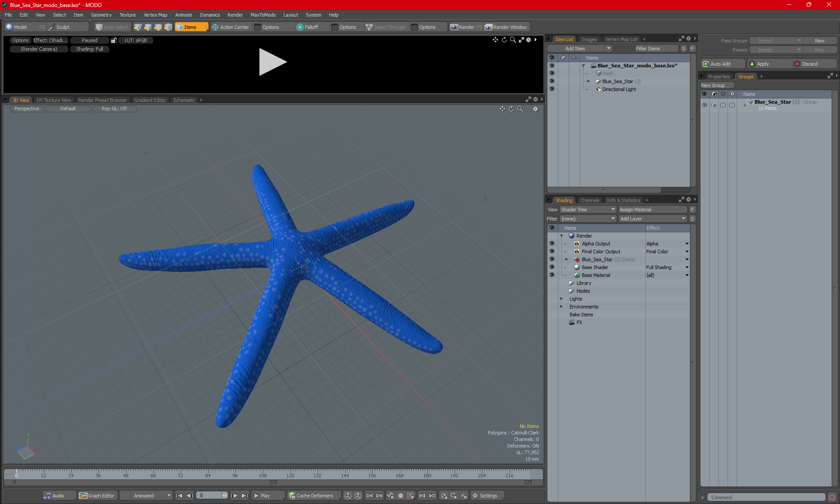Expand the Environments section in Shader Tree

point(561,307)
